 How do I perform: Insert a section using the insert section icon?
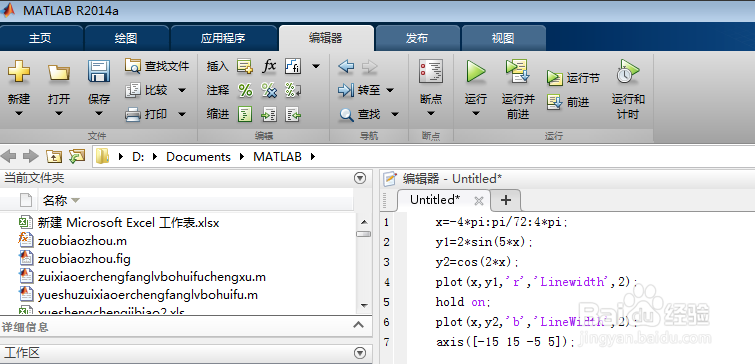[x=245, y=66]
